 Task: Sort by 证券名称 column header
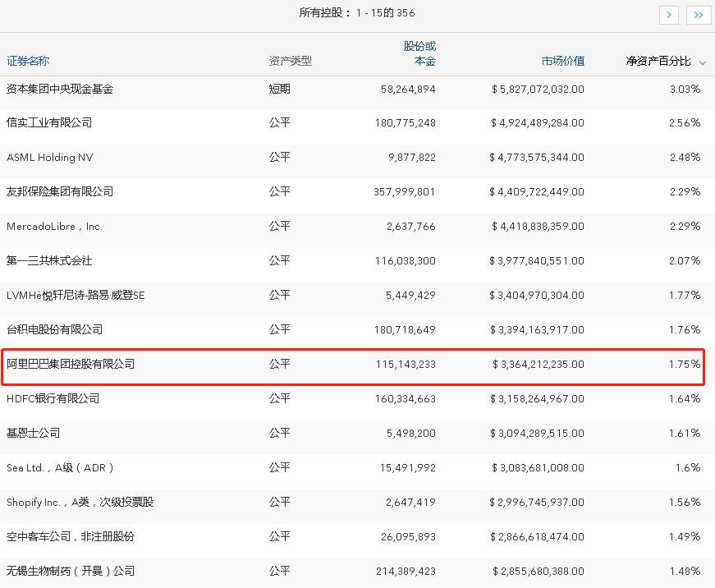point(28,61)
